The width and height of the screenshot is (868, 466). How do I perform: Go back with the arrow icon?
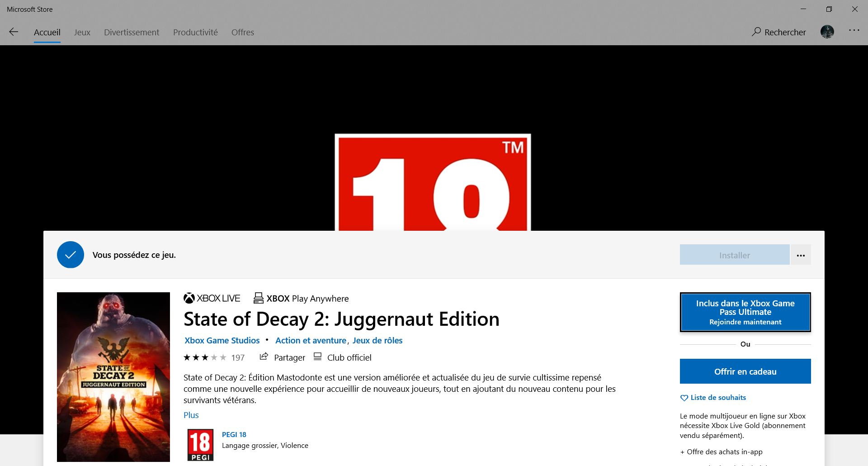pyautogui.click(x=14, y=32)
